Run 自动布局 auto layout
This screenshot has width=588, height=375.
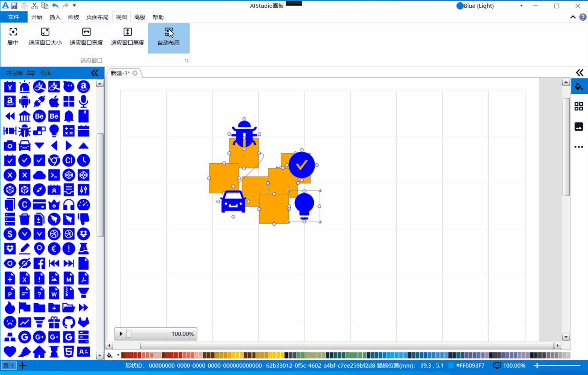click(168, 37)
